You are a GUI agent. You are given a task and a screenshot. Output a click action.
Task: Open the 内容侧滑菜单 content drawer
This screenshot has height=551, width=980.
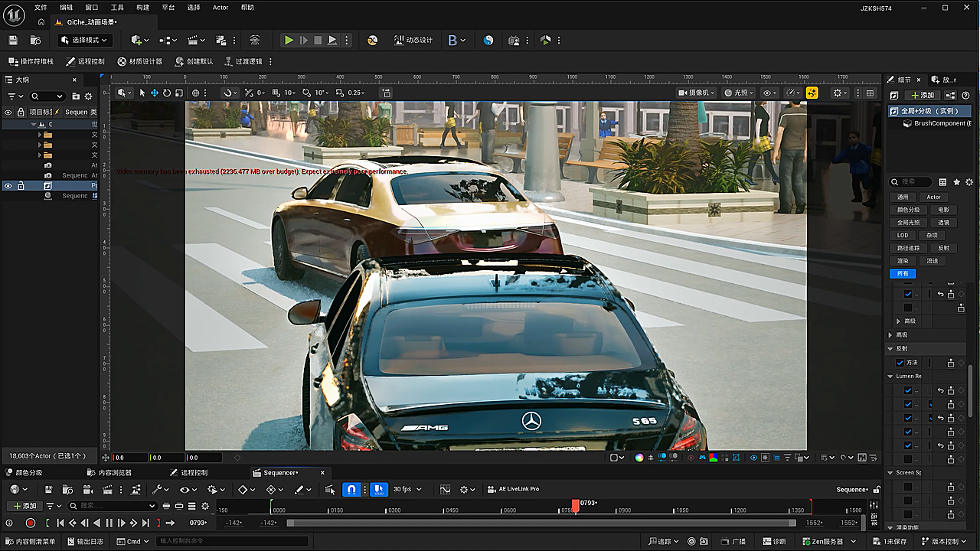(x=31, y=541)
